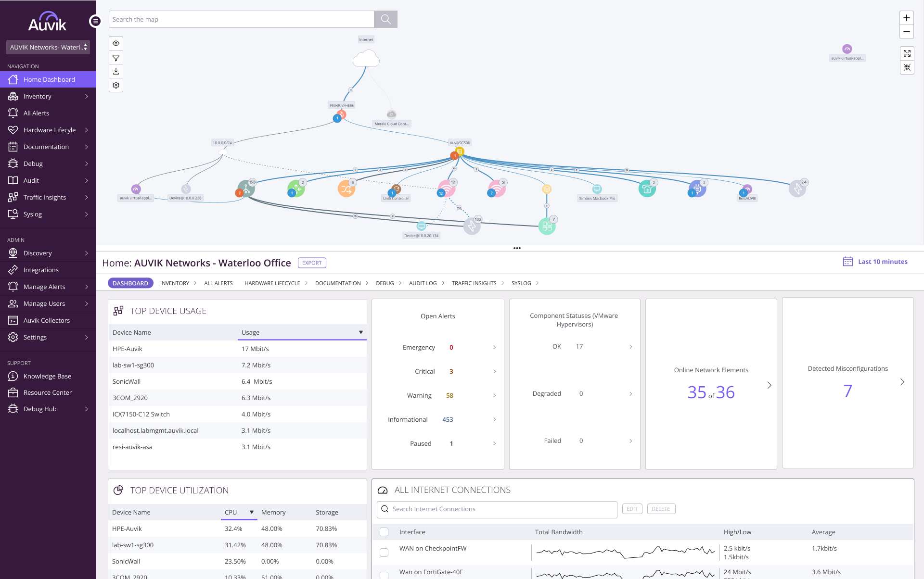Click the map download icon
Image resolution: width=924 pixels, height=579 pixels.
point(116,71)
